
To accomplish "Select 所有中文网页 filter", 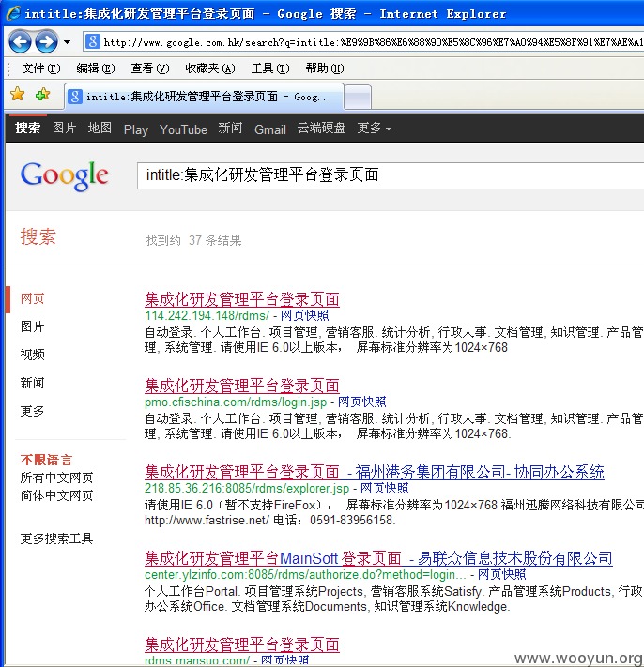I will [x=56, y=478].
